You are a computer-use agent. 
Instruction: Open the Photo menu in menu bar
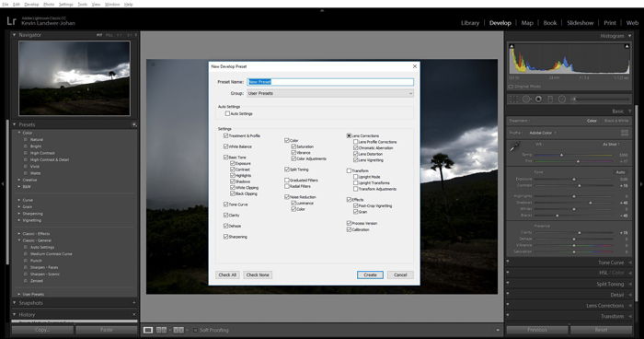[x=49, y=4]
